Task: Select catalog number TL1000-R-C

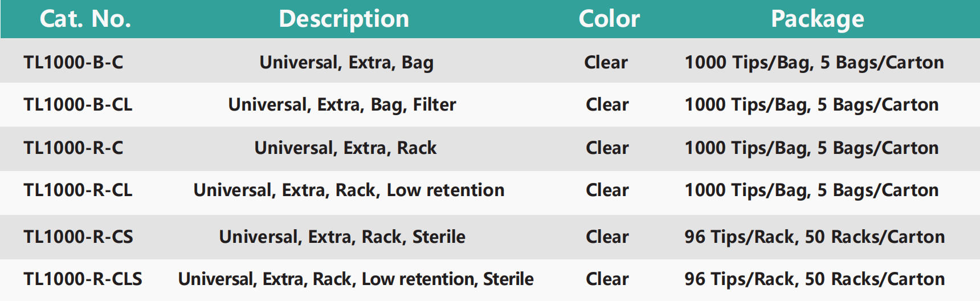Action: pos(73,148)
